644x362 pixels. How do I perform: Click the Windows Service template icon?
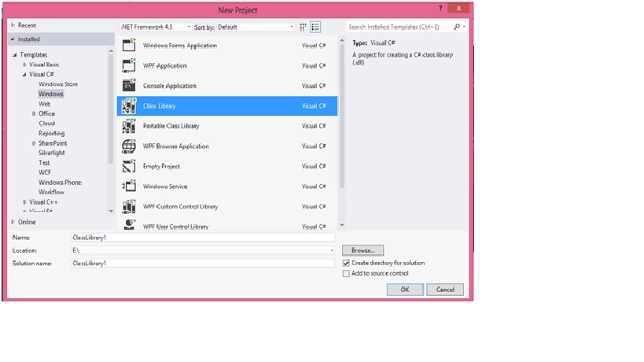click(128, 187)
